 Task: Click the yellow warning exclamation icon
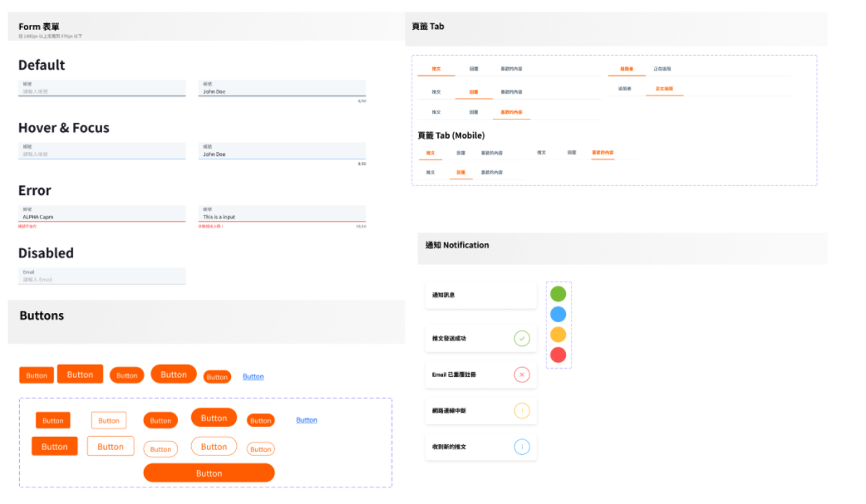pos(522,410)
